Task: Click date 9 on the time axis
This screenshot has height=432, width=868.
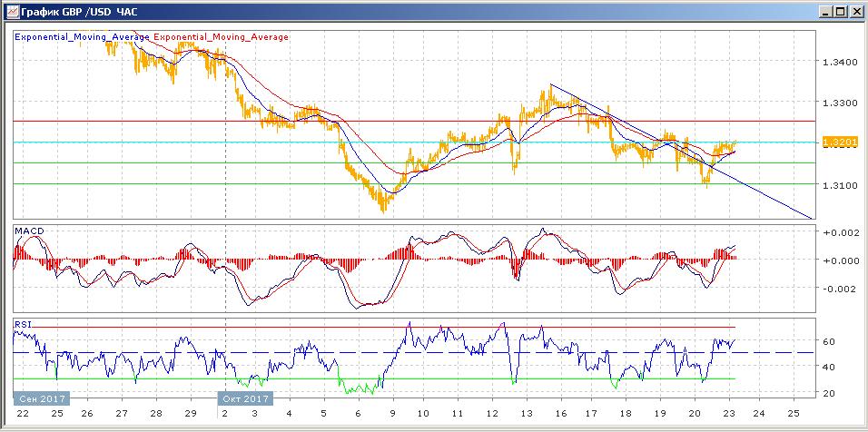Action: (391, 414)
